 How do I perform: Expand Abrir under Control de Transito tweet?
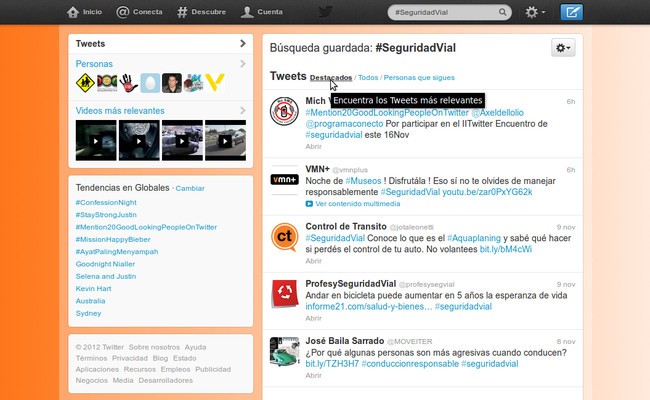[x=313, y=261]
